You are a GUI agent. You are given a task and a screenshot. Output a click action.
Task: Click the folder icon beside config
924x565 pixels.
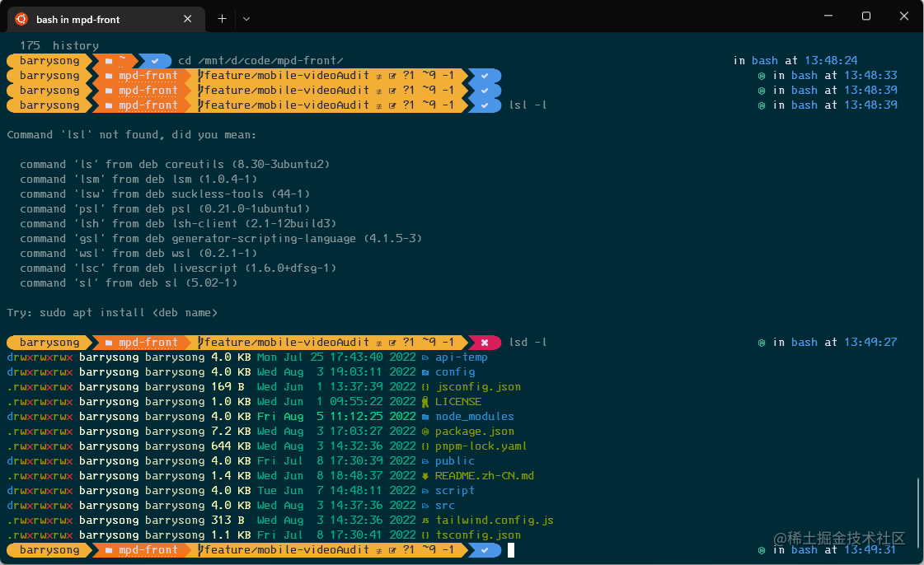(x=425, y=372)
